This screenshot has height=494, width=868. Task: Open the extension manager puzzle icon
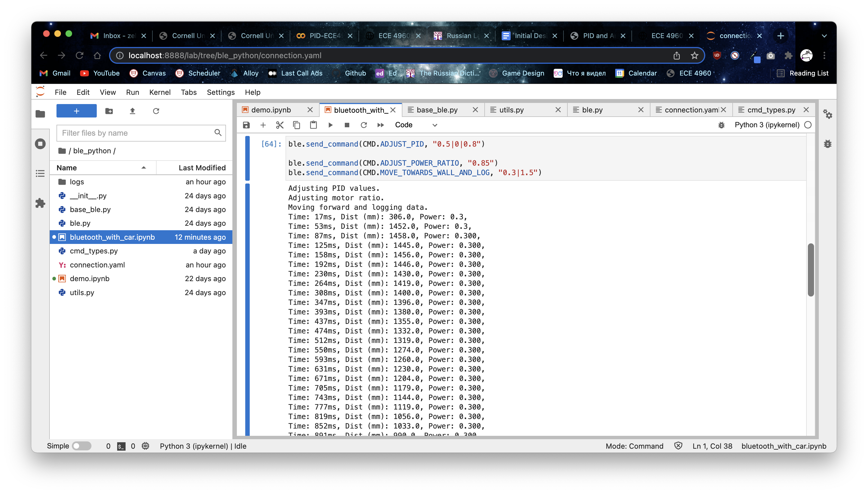pyautogui.click(x=40, y=203)
